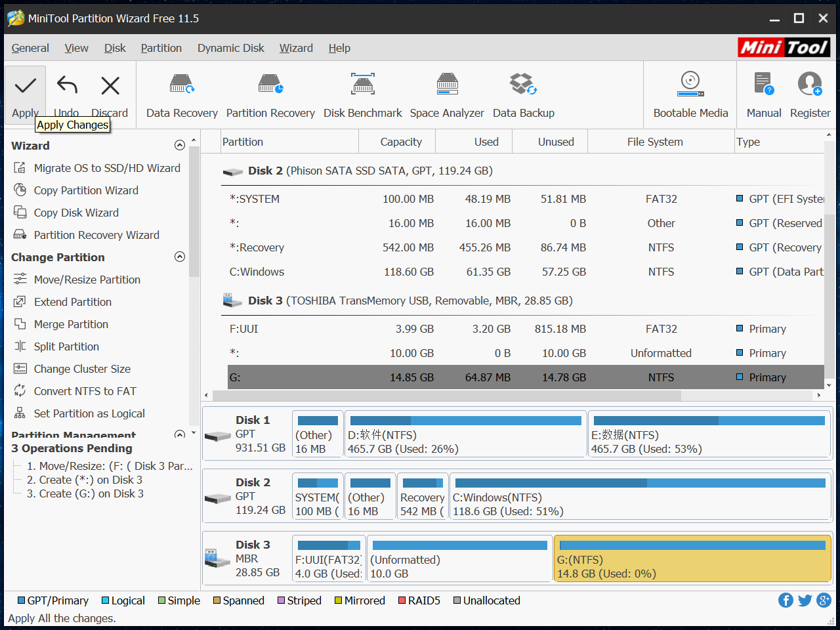Open the Partition menu

[161, 48]
